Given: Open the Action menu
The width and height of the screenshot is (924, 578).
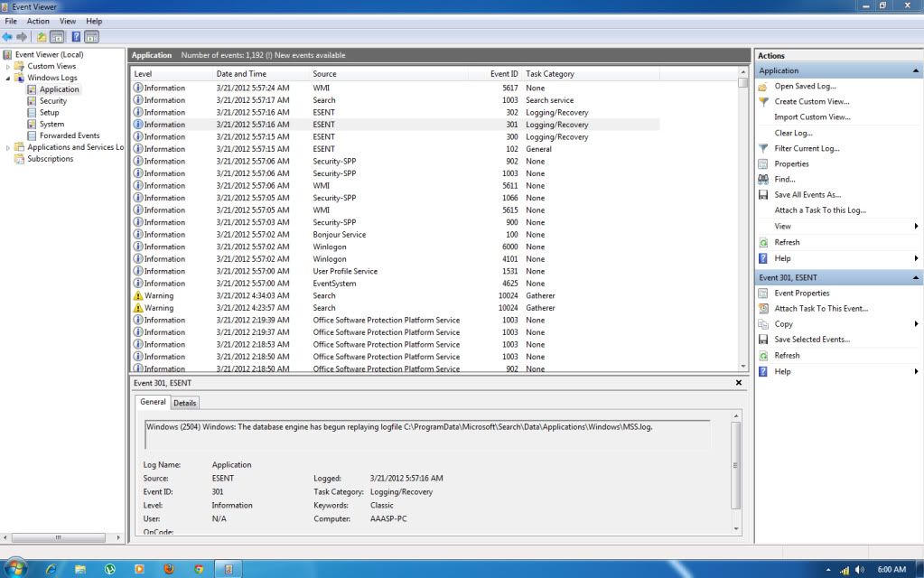Looking at the screenshot, I should click(38, 21).
